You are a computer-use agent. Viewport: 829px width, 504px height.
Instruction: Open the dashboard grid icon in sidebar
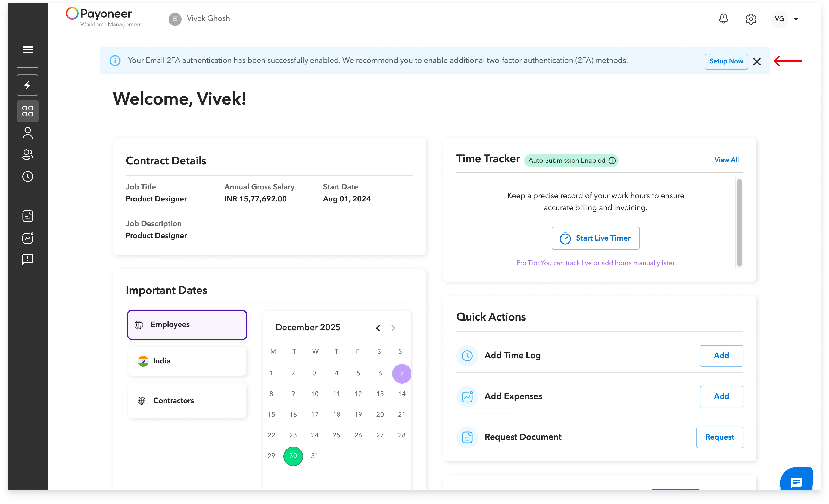(x=28, y=111)
